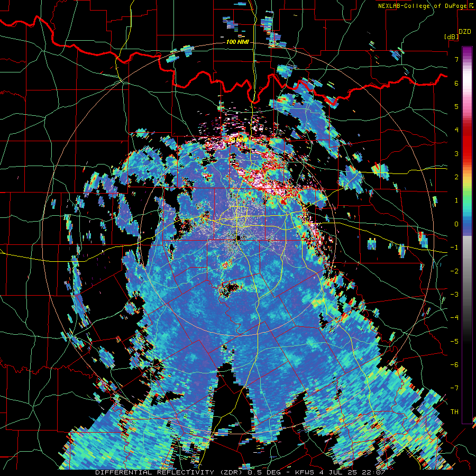This screenshot has height=476, width=476.
Task: Click the 2 value on the color scale
Action: [456, 177]
